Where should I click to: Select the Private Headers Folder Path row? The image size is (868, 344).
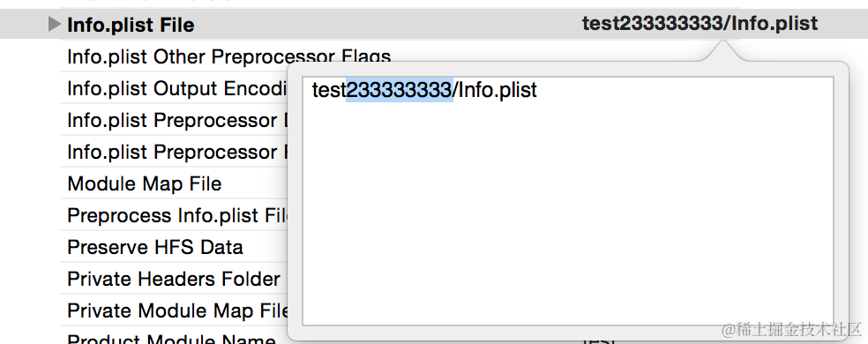pos(174,279)
